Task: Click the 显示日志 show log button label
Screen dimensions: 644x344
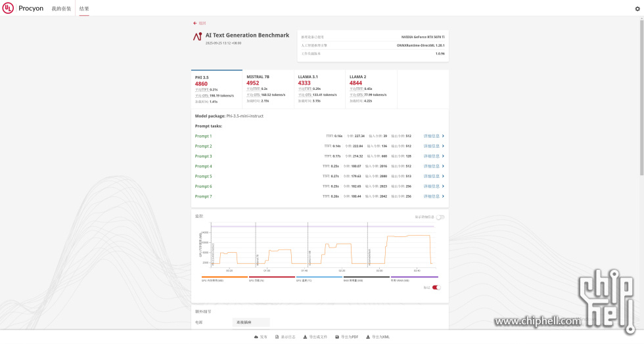Action: (x=288, y=337)
